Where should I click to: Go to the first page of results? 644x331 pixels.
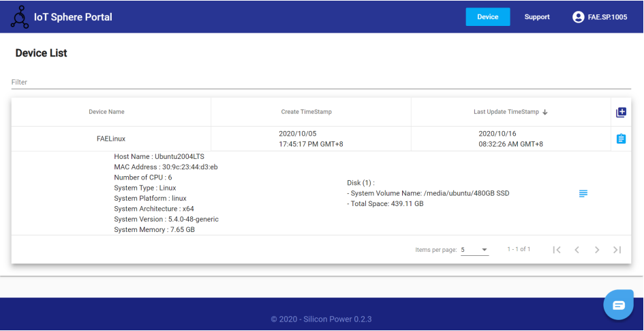coord(557,250)
